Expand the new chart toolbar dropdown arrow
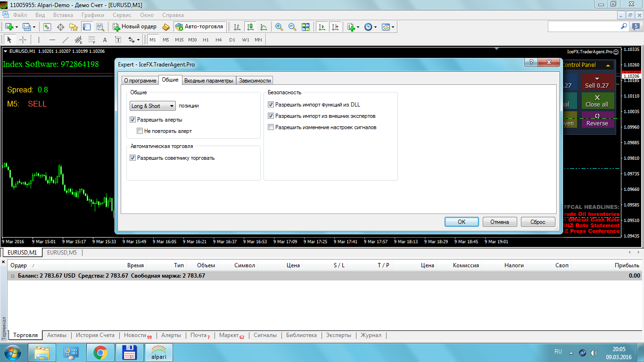 [17, 27]
